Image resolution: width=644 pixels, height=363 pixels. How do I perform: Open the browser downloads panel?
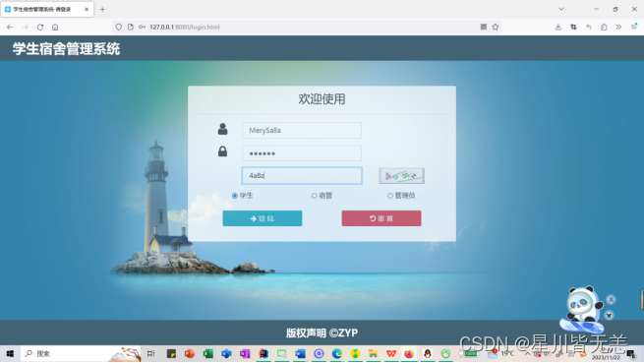click(558, 28)
